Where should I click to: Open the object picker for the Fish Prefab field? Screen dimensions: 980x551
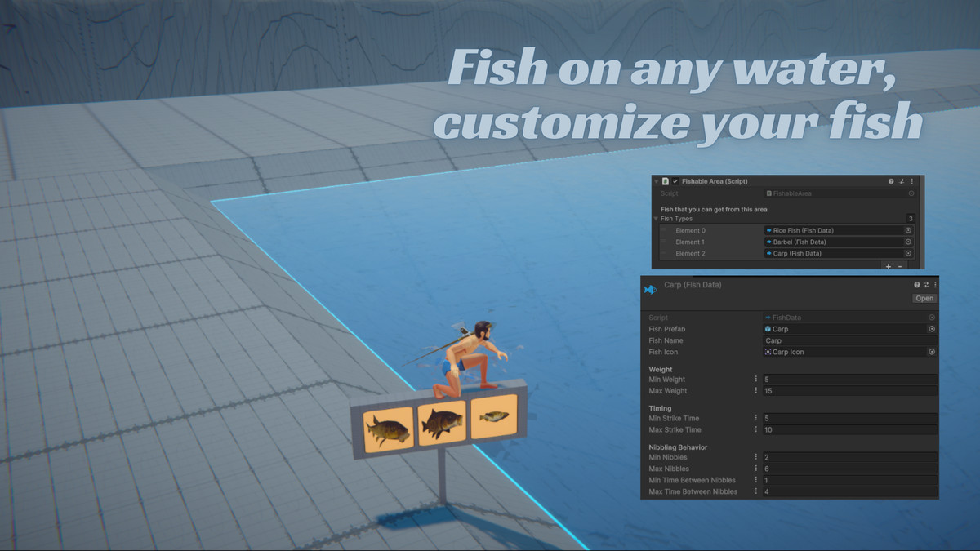[x=930, y=329]
